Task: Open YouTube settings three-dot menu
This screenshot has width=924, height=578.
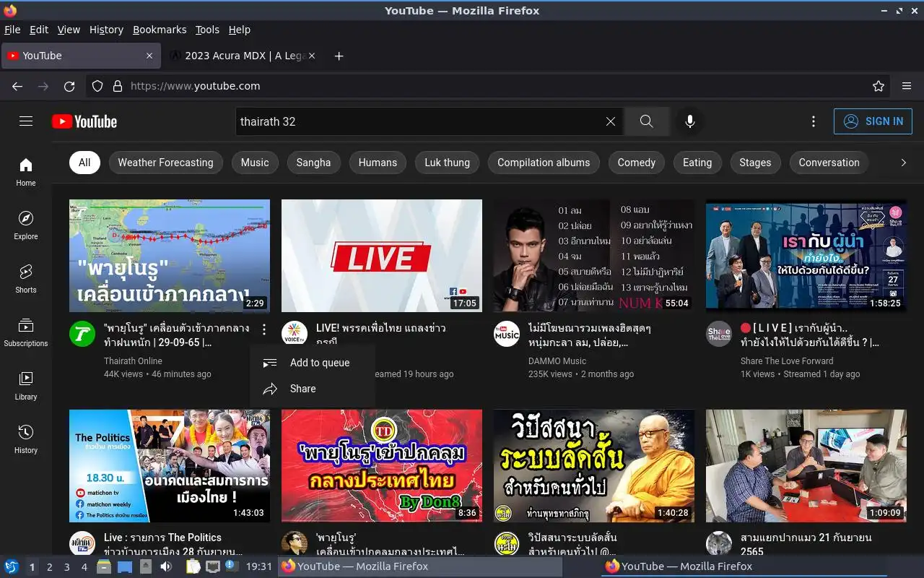Action: [814, 121]
